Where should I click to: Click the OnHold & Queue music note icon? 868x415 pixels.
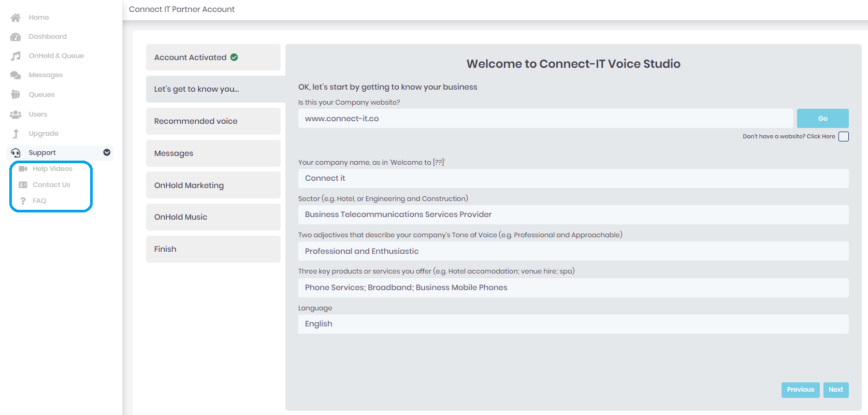click(x=16, y=56)
